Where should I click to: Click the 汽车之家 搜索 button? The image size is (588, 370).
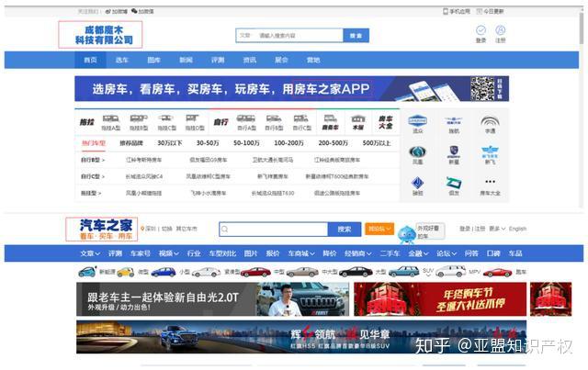[x=345, y=229]
